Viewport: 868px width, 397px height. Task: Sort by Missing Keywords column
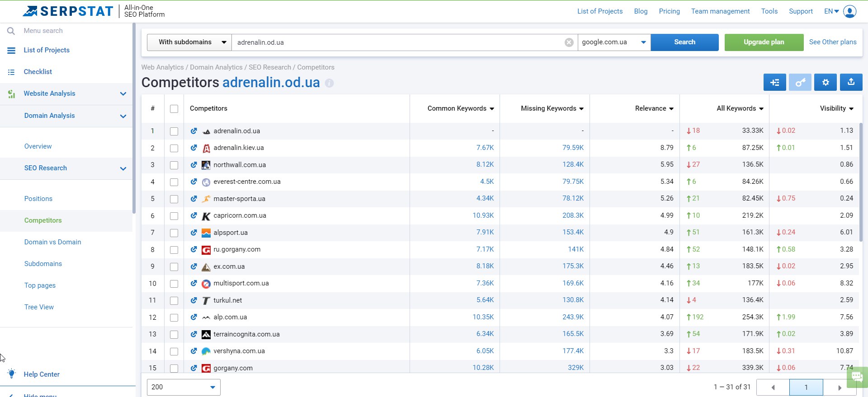pos(552,108)
